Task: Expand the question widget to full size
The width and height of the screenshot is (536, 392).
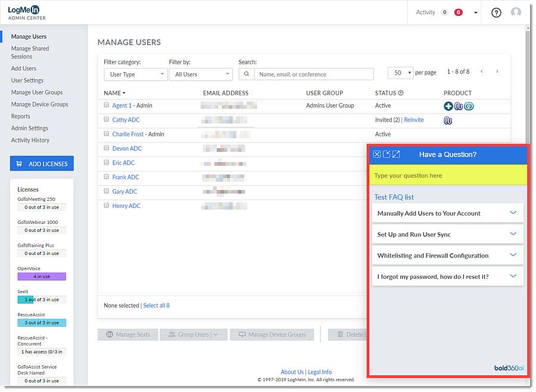Action: tap(396, 154)
